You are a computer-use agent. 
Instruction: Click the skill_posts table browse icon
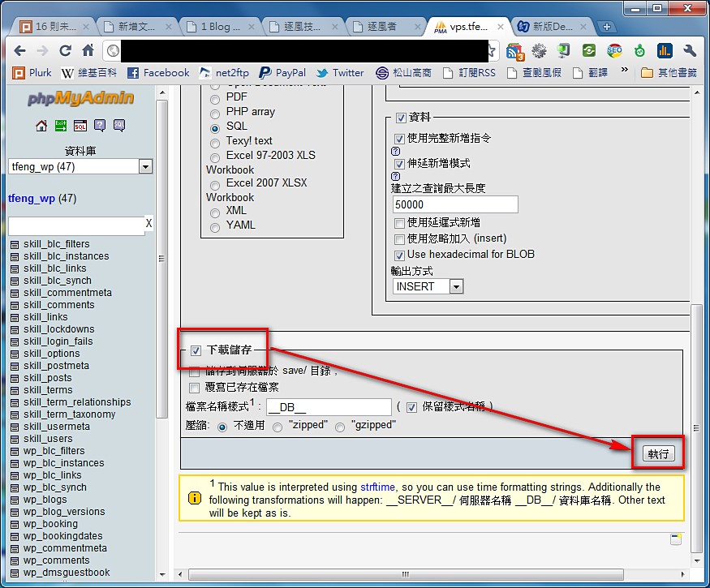click(x=15, y=379)
